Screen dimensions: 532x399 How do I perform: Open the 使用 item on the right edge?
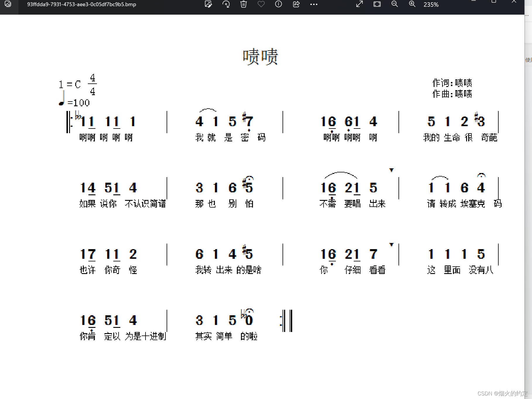click(528, 60)
